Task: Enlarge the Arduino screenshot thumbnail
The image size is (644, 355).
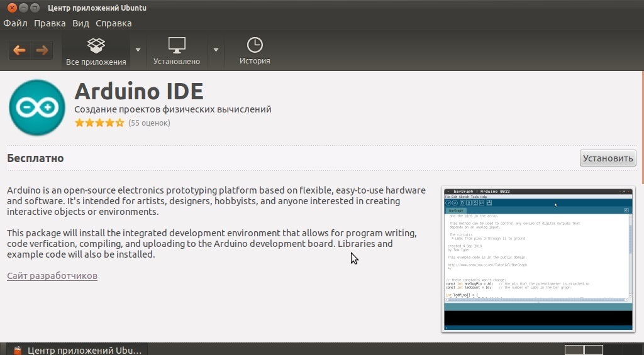Action: coord(538,259)
